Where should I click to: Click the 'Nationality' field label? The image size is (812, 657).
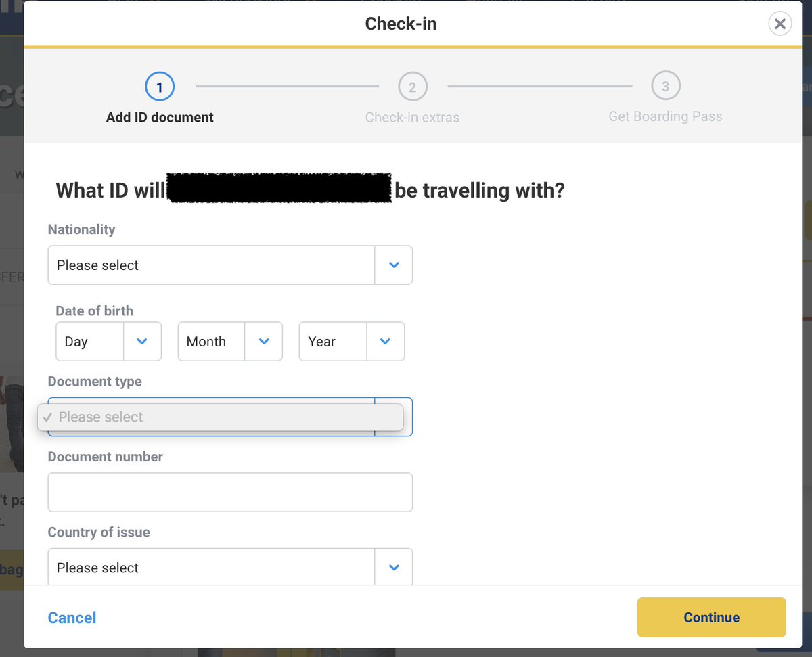(82, 230)
